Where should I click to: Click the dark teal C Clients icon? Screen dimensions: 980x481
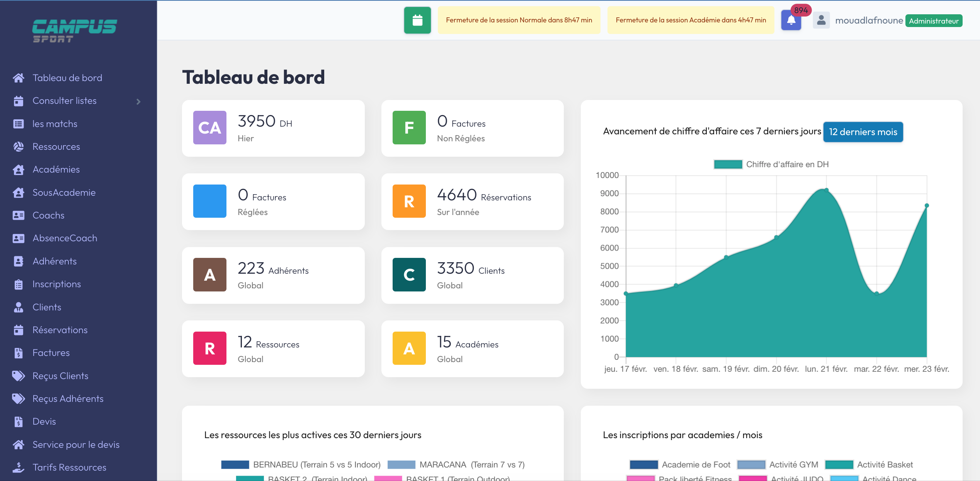pyautogui.click(x=409, y=274)
